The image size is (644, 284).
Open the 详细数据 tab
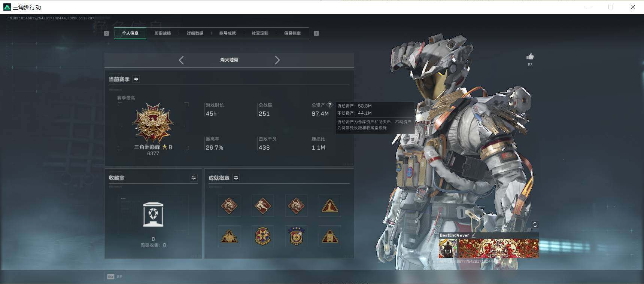pos(195,33)
